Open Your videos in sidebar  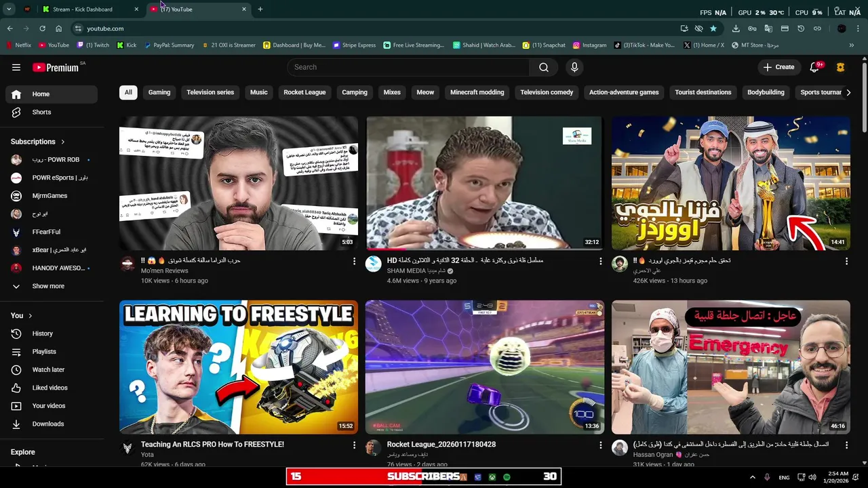52,406
